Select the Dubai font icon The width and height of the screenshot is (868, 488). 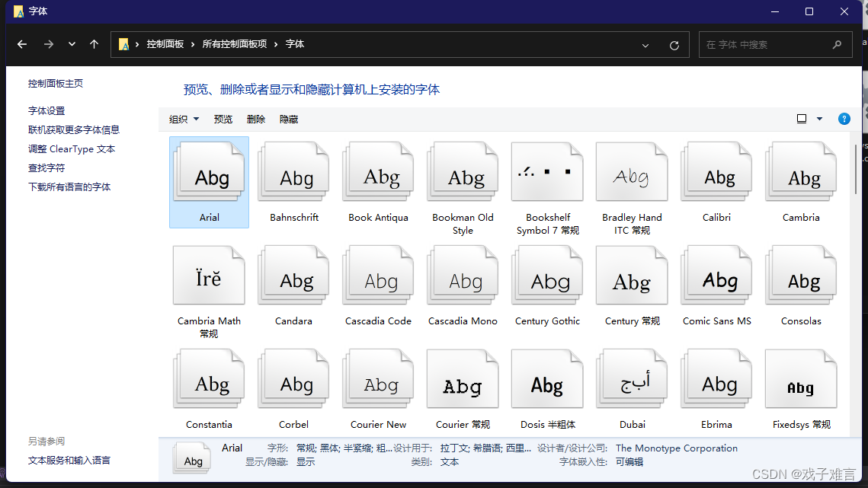tap(633, 379)
